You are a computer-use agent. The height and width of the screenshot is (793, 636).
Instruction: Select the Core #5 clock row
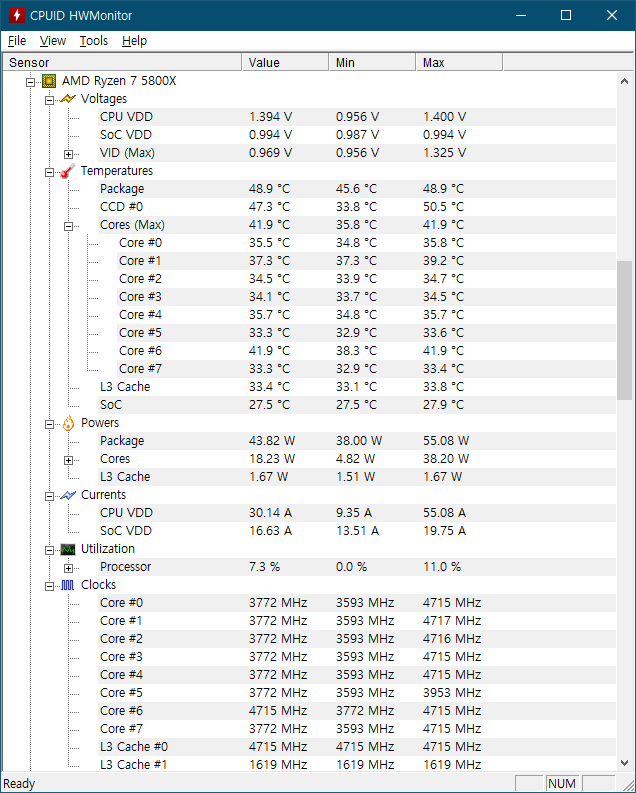[x=357, y=693]
